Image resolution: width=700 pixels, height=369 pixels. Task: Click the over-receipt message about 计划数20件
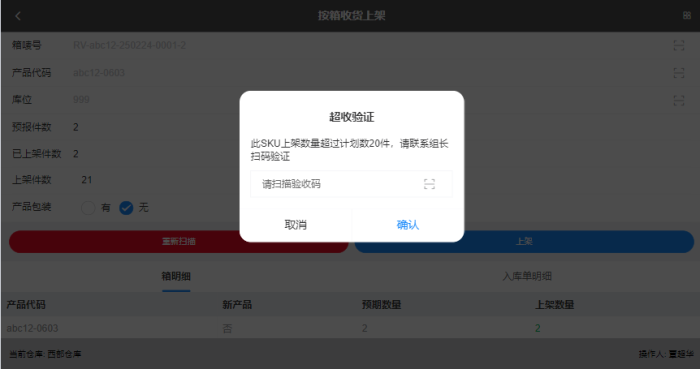point(350,150)
